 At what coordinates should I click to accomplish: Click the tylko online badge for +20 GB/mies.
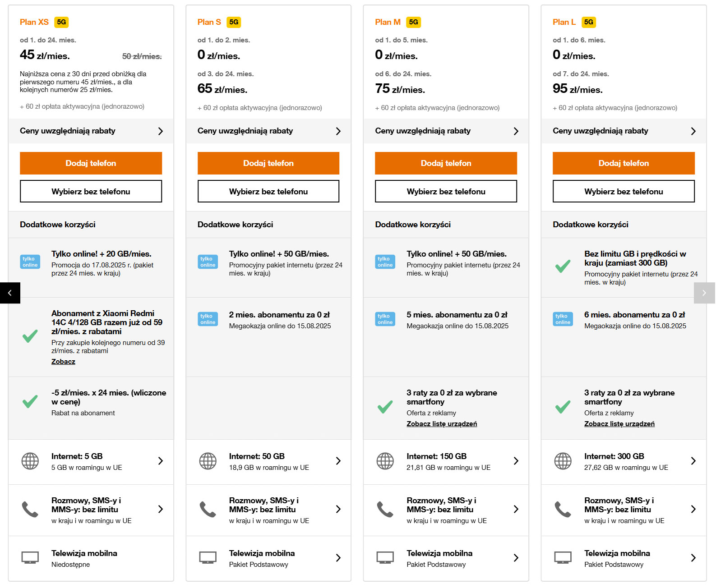tap(30, 262)
